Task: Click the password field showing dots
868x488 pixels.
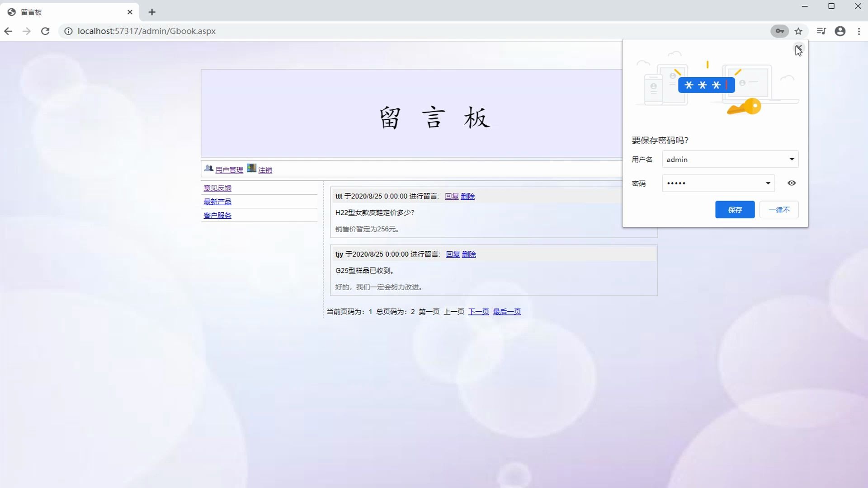Action: pos(718,183)
